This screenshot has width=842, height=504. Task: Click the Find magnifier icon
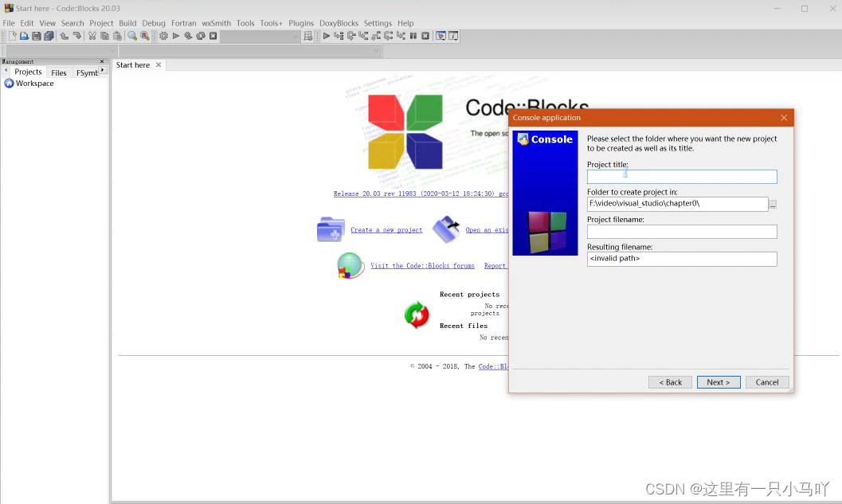132,36
